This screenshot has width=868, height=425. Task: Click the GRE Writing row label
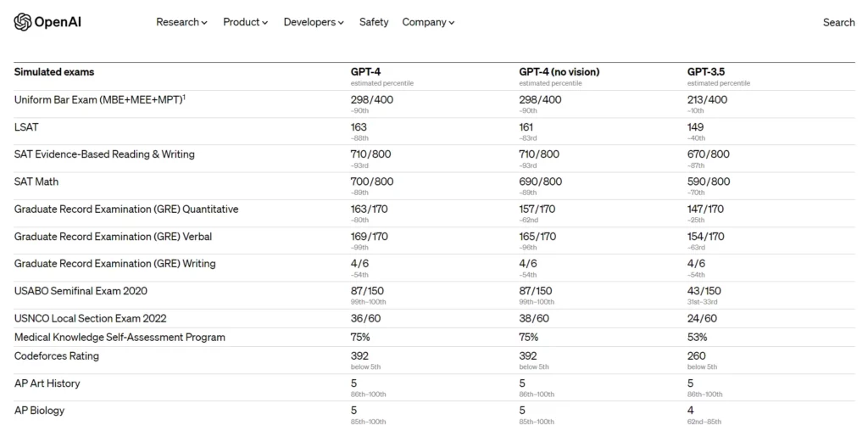point(115,264)
